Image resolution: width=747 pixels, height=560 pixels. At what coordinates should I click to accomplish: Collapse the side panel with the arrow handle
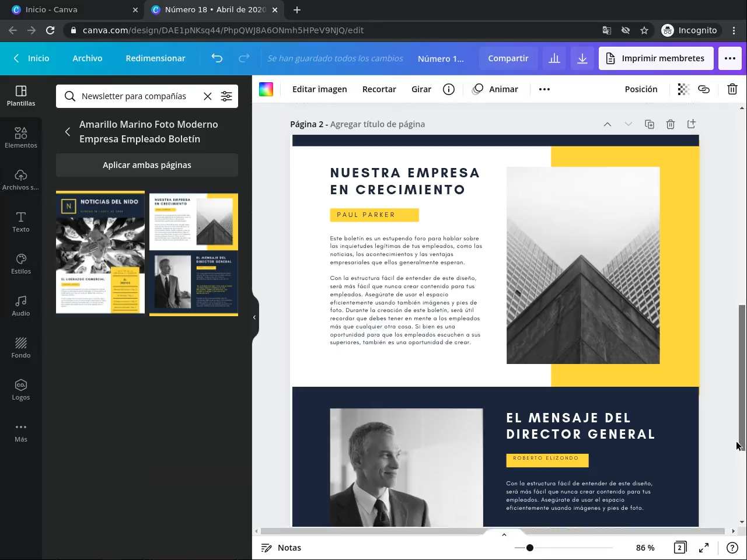pos(254,317)
